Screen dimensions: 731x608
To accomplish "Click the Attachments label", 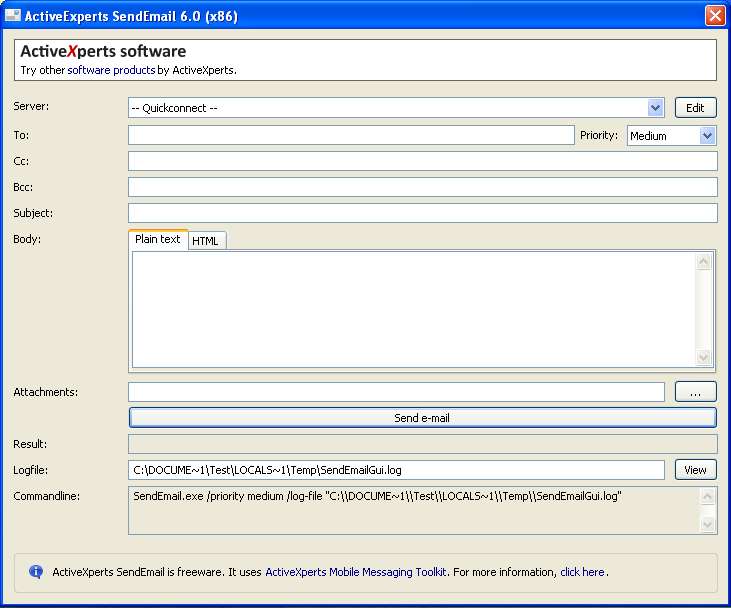I will [x=46, y=392].
